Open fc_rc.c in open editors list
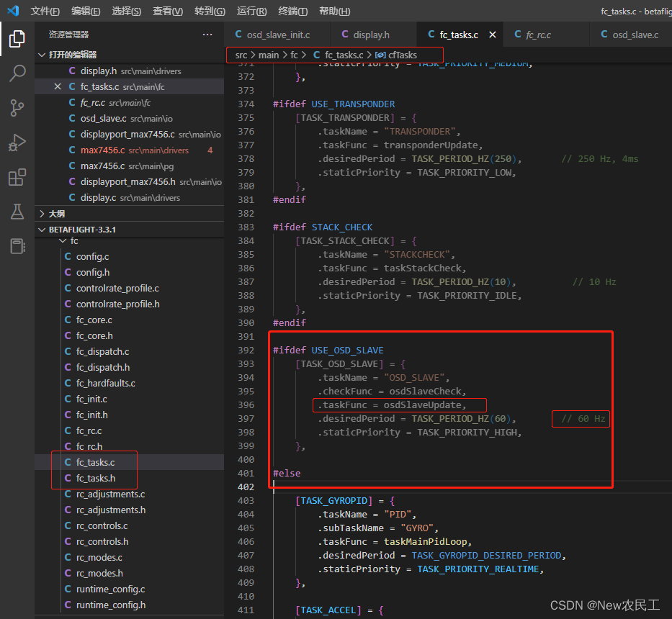The width and height of the screenshot is (672, 619). [130, 103]
